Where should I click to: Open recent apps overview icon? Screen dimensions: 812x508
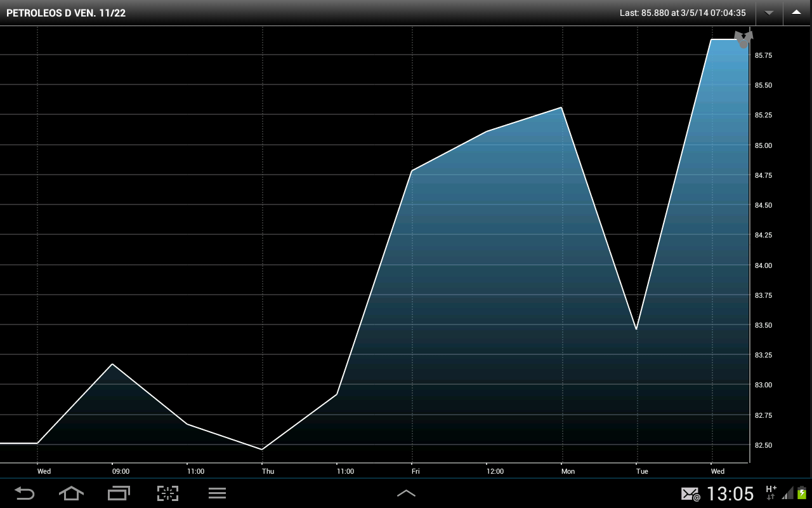coord(119,493)
